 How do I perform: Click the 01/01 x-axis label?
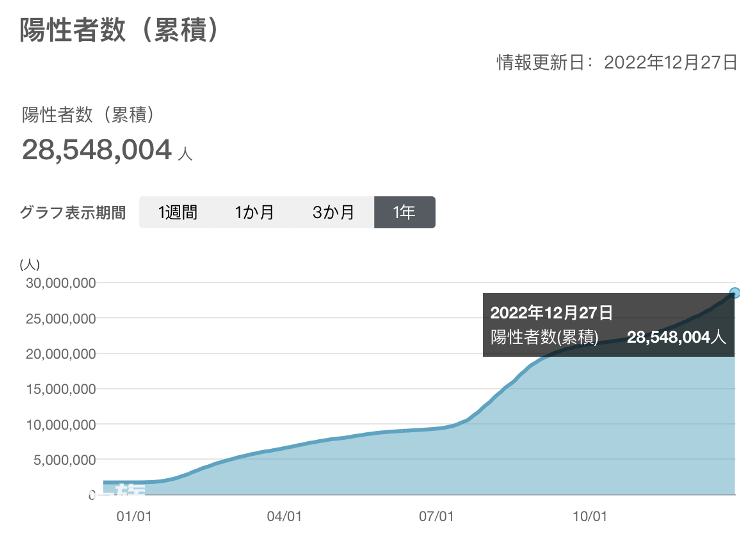click(134, 516)
